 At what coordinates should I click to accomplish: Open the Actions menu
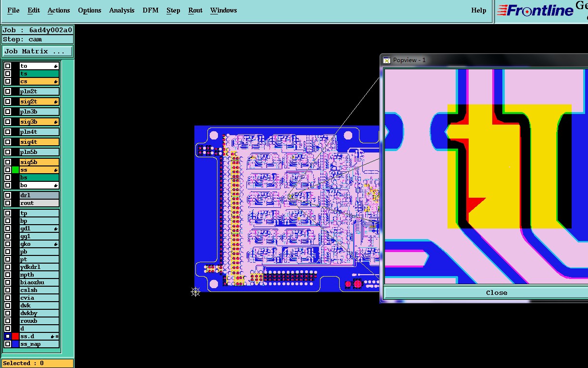[x=59, y=10]
